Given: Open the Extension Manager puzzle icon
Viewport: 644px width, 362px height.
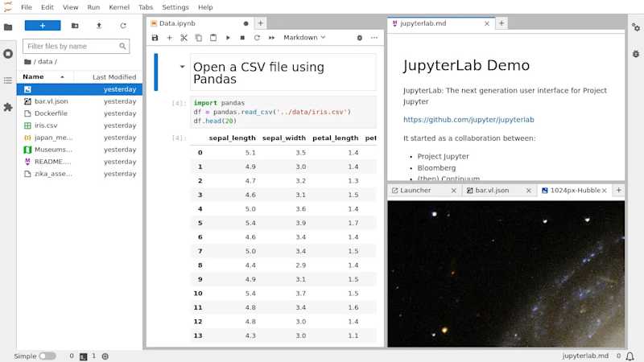Looking at the screenshot, I should pos(8,107).
